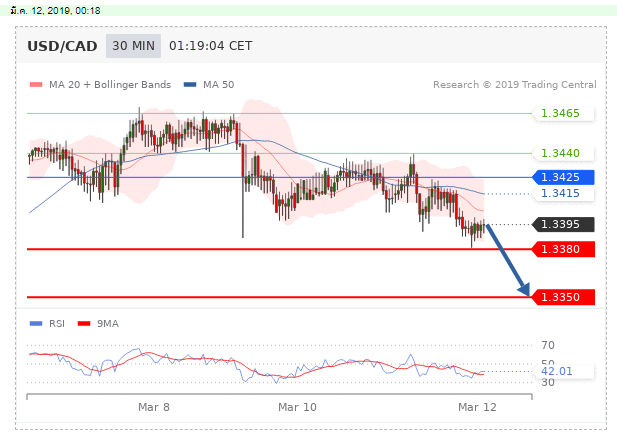Click the RSI blue legend swatch
Image resolution: width=617 pixels, height=439 pixels.
[x=36, y=323]
